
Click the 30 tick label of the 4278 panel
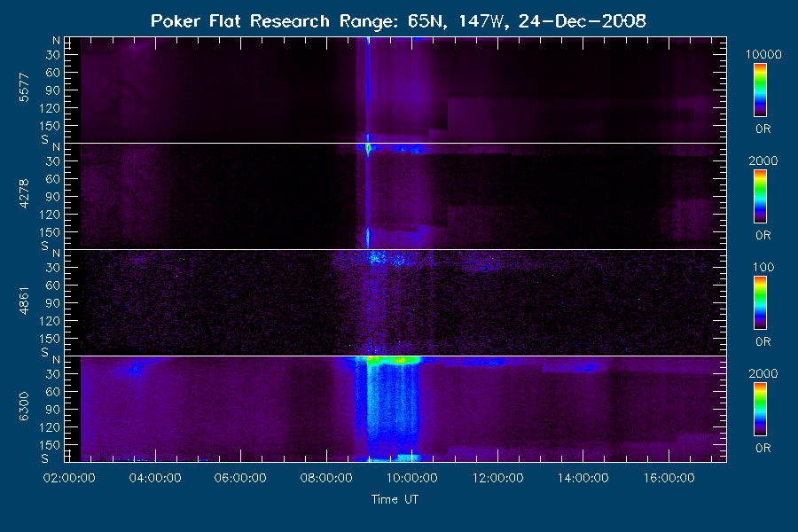pyautogui.click(x=53, y=161)
